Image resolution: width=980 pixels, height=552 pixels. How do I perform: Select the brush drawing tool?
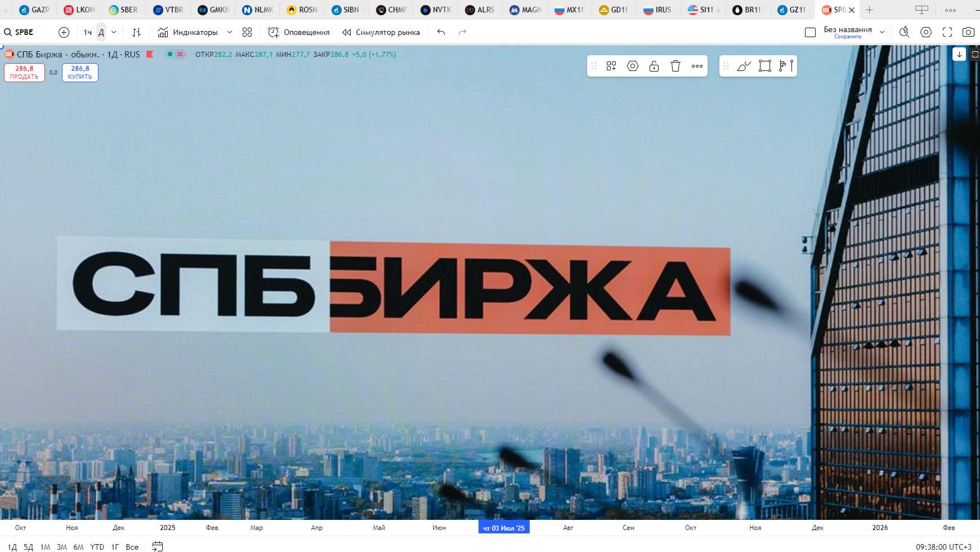(x=744, y=66)
